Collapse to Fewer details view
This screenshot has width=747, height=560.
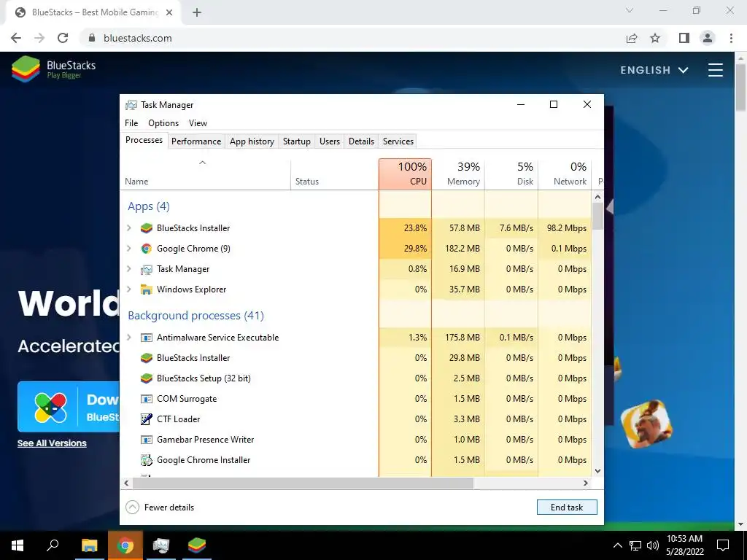(160, 507)
